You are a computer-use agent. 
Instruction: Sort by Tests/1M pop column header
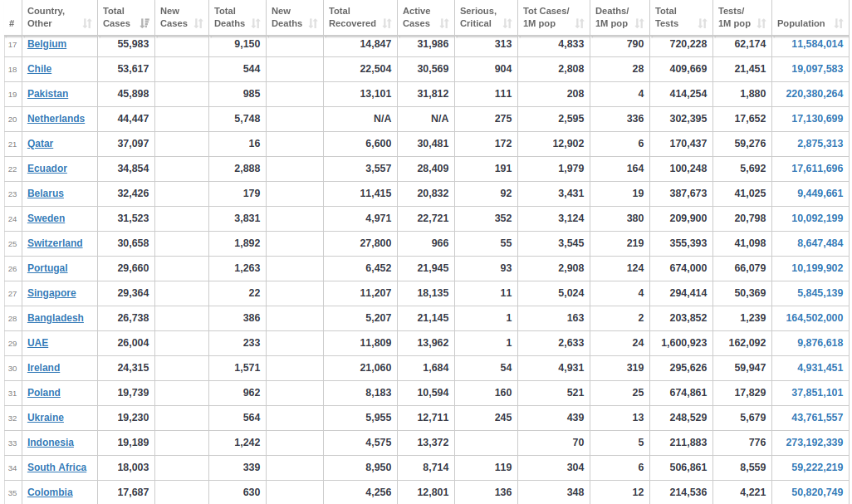pos(742,17)
